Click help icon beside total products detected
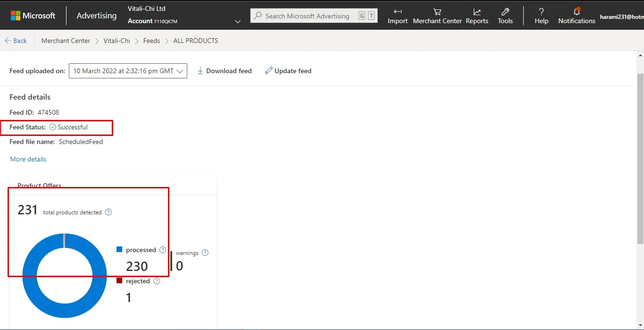Viewport: 644px width, 330px height. [x=109, y=212]
